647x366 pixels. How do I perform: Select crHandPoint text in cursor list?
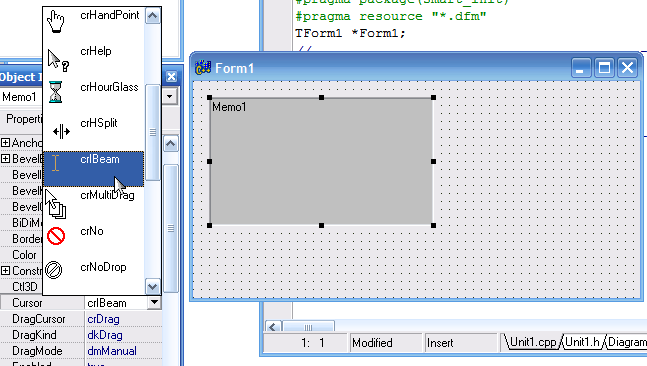tap(110, 15)
